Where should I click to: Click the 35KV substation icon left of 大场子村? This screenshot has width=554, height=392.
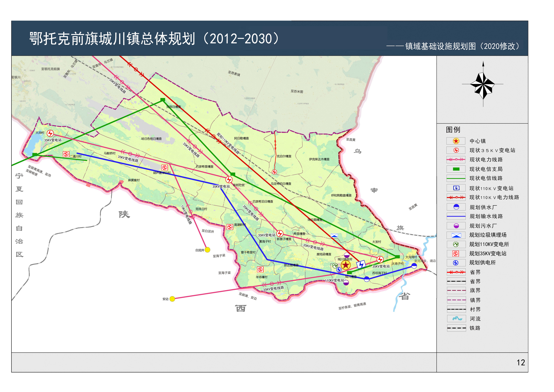tap(380, 259)
